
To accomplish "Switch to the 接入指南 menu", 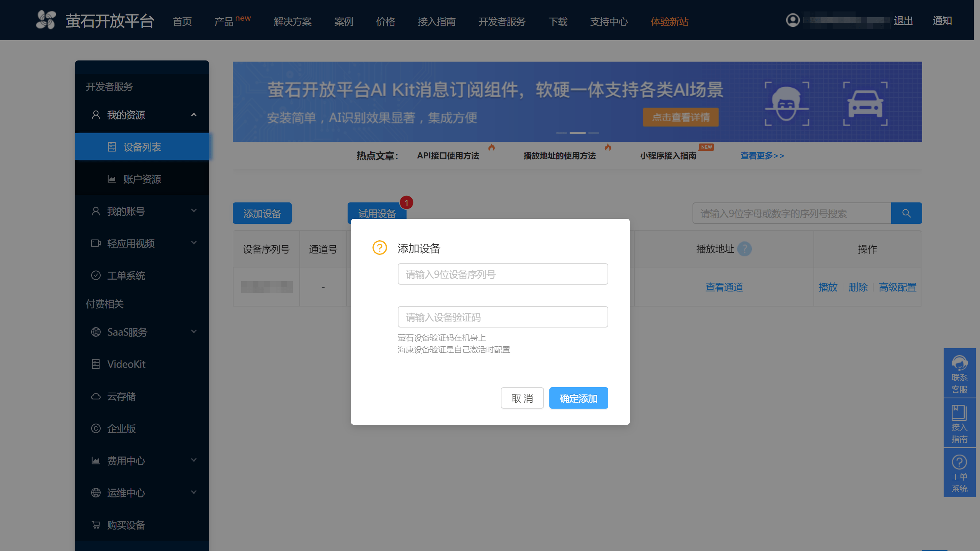I will 437,22.
